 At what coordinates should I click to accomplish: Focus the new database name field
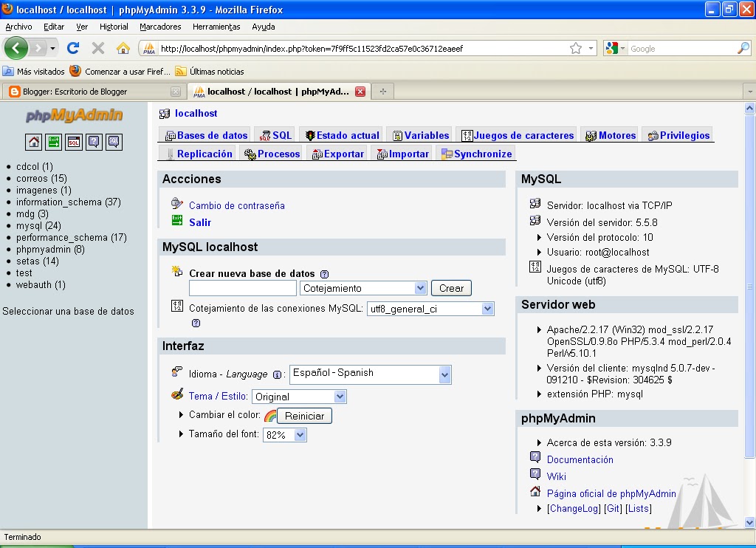242,288
